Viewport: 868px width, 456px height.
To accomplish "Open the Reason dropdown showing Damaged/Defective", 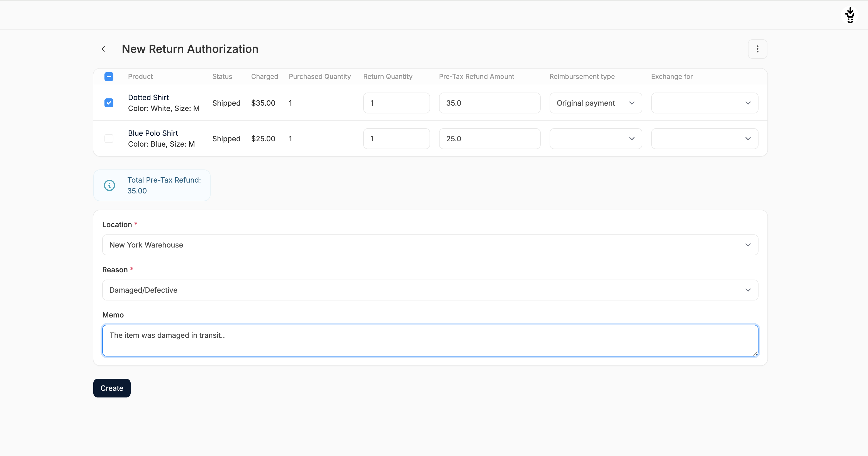I will [x=430, y=290].
